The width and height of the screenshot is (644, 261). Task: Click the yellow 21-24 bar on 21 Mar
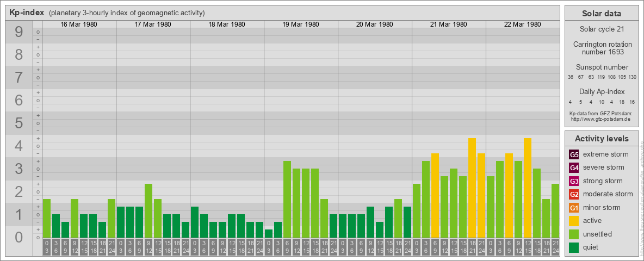(481, 195)
